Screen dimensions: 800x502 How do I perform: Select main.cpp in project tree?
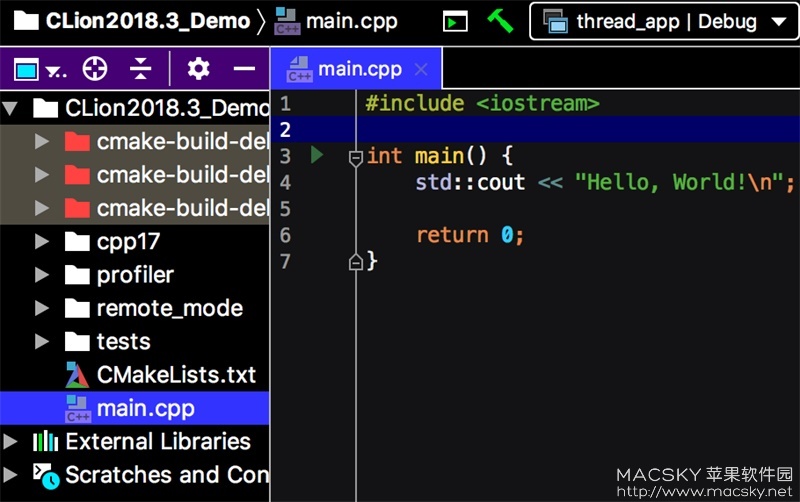click(x=135, y=408)
